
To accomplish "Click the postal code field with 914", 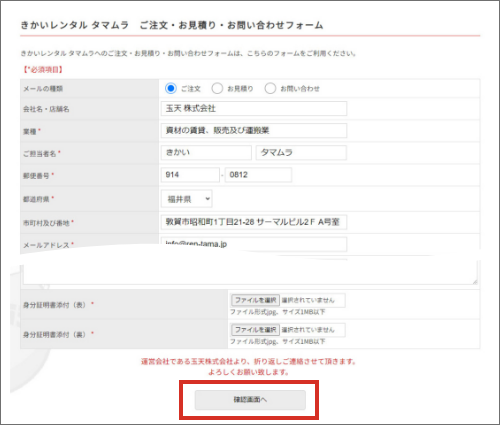I will click(x=190, y=175).
